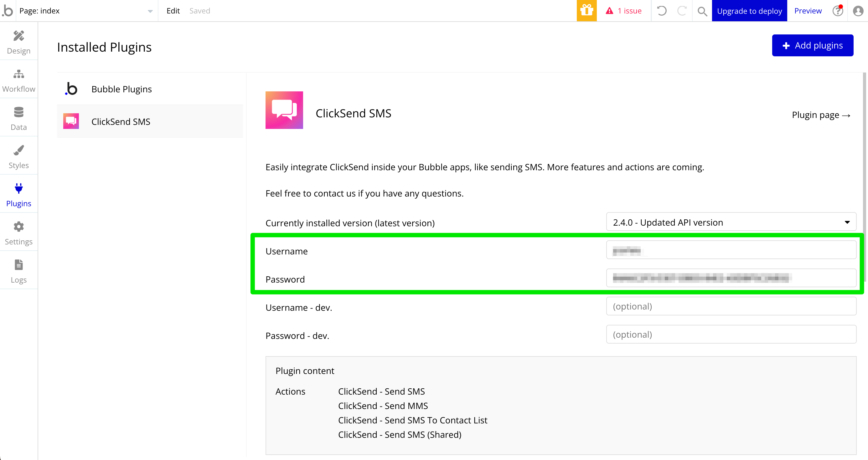Click 'ClickSend - Send SMS To Contact List'
The height and width of the screenshot is (460, 868).
[412, 420]
